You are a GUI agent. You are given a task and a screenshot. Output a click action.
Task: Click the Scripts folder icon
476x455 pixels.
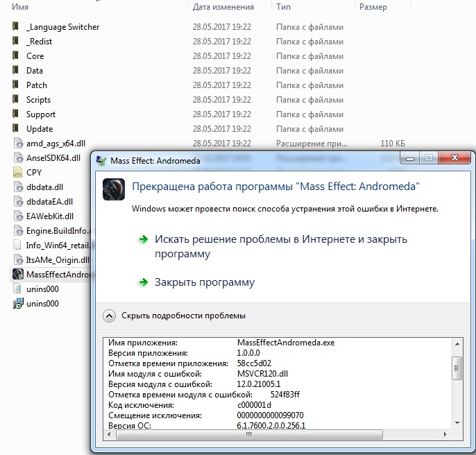click(x=16, y=99)
